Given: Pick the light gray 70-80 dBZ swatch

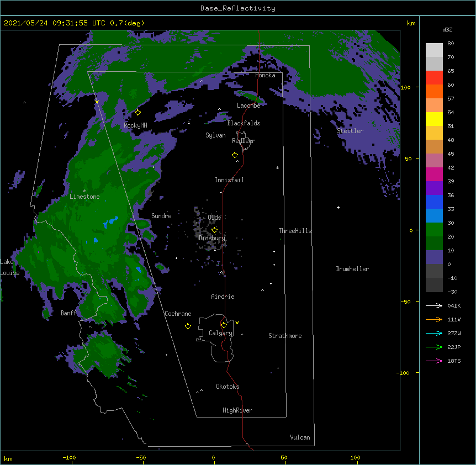Looking at the screenshot, I should [434, 50].
